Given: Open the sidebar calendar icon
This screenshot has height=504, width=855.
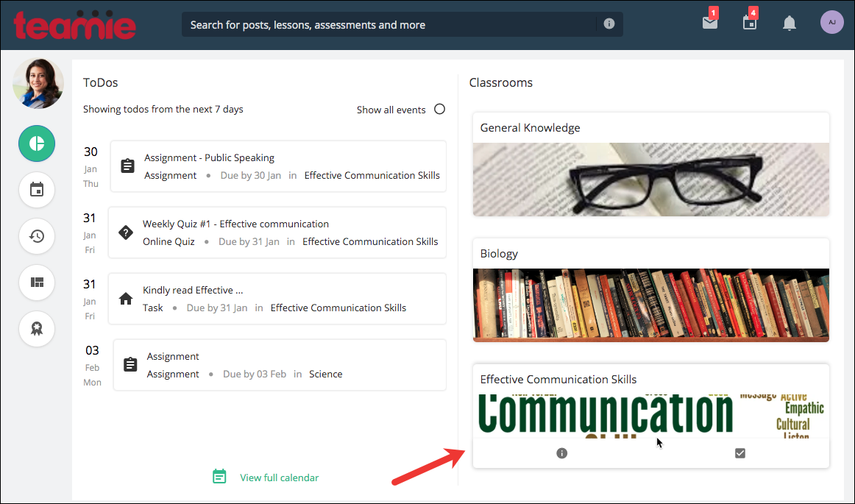Looking at the screenshot, I should tap(37, 190).
